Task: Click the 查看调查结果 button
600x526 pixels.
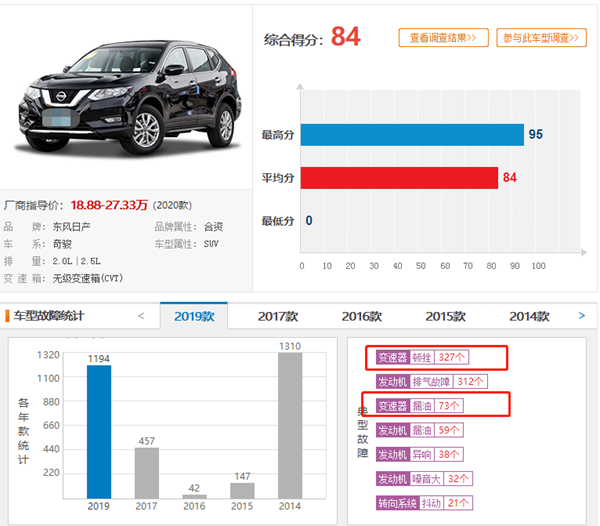Action: click(443, 38)
